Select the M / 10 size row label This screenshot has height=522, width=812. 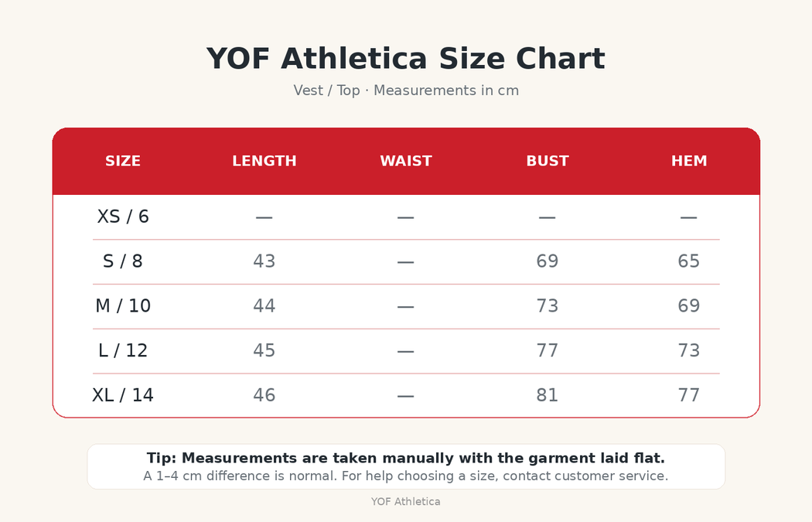[123, 305]
